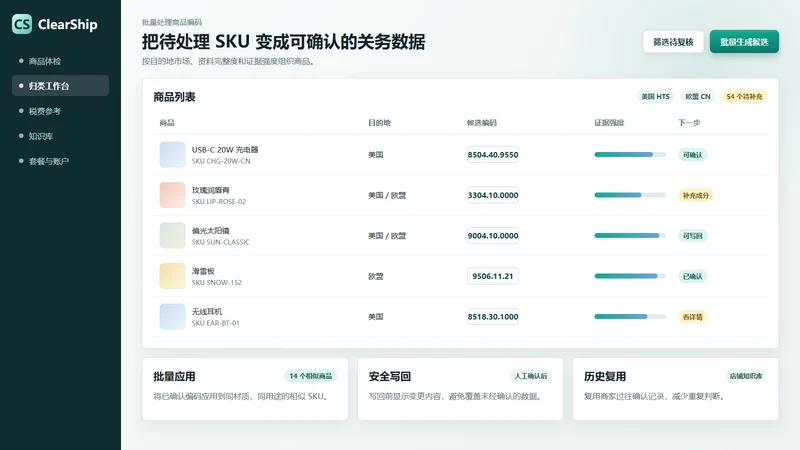The height and width of the screenshot is (450, 800).
Task: Click the 证据强度 column header
Action: [609, 122]
